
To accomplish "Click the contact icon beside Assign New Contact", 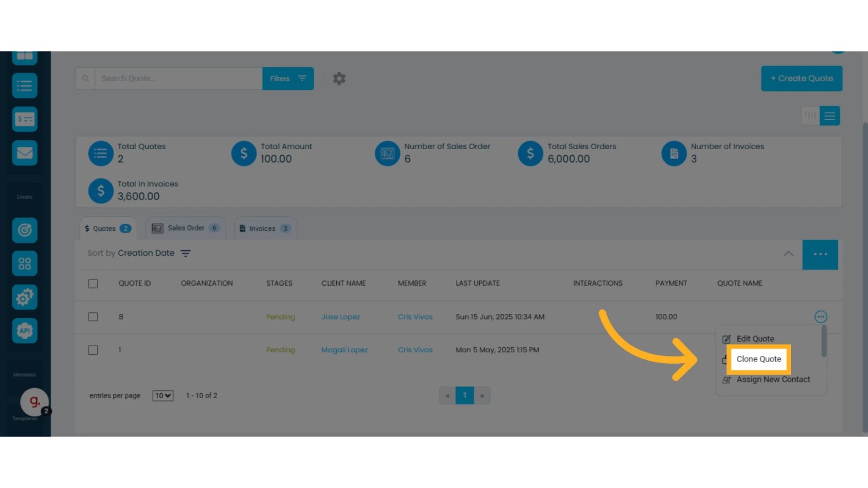I will tap(727, 380).
